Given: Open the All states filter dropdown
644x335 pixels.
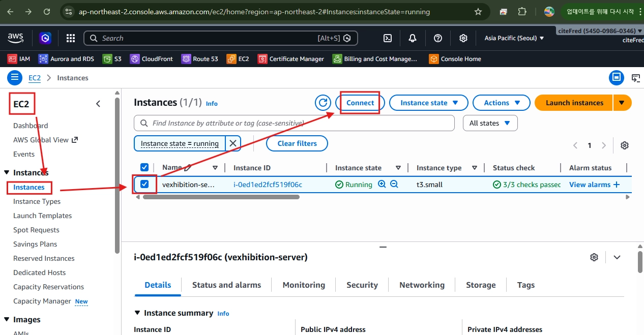Looking at the screenshot, I should (490, 123).
